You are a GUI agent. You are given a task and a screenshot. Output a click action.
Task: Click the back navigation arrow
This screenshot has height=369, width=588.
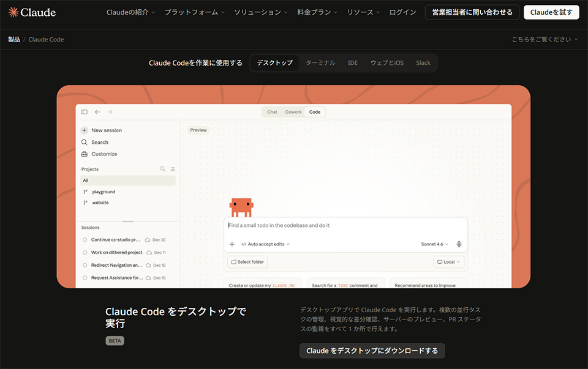pyautogui.click(x=97, y=112)
